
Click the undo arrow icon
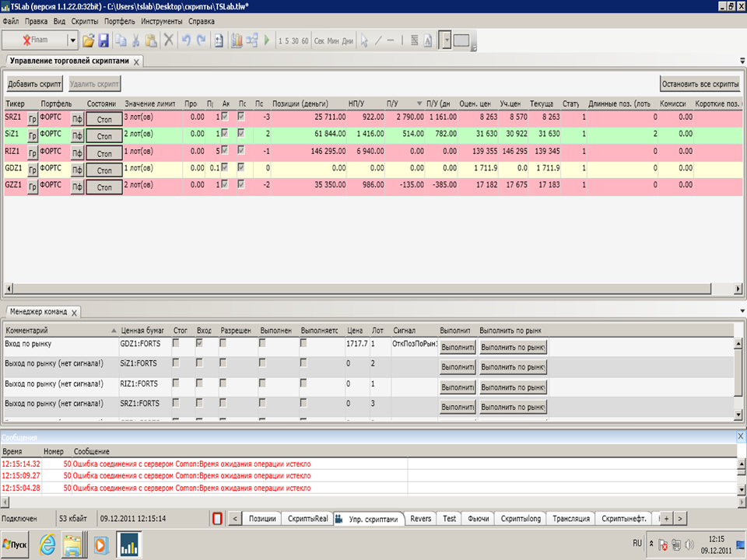point(186,40)
